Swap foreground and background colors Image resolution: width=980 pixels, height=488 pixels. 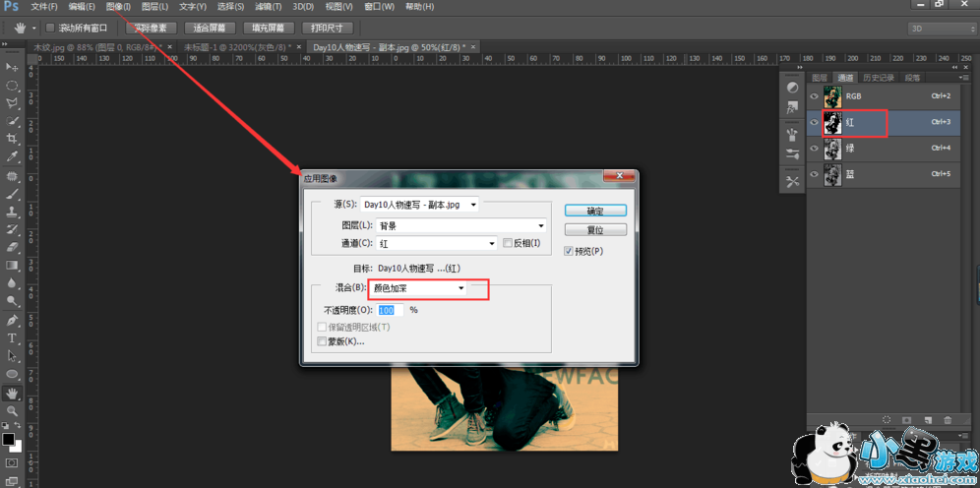pyautogui.click(x=18, y=425)
